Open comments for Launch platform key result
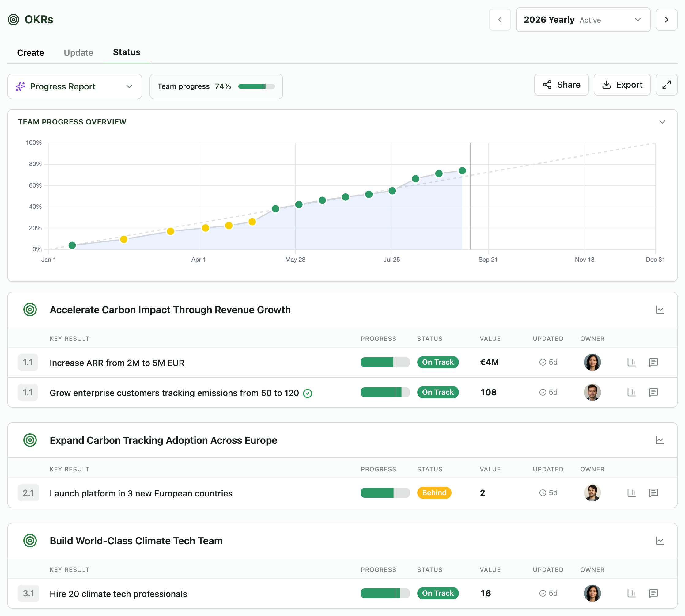Screen dimensions: 685x616 [653, 493]
